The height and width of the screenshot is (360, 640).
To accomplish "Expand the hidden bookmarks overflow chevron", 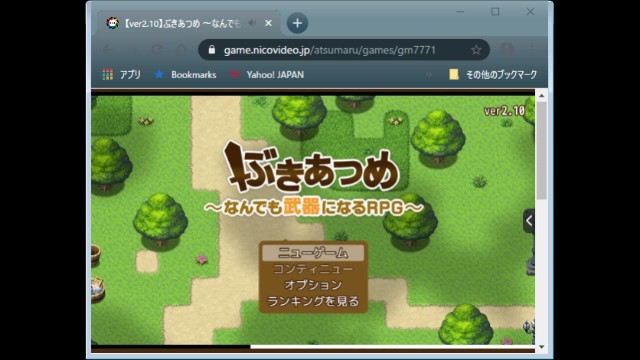I will tap(428, 75).
